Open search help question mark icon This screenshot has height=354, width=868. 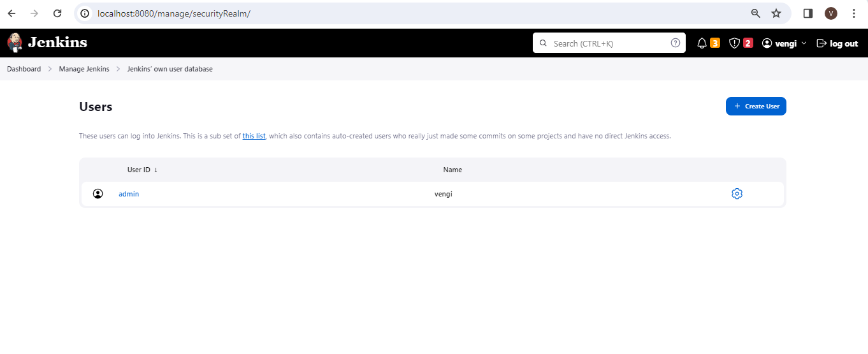pos(676,43)
